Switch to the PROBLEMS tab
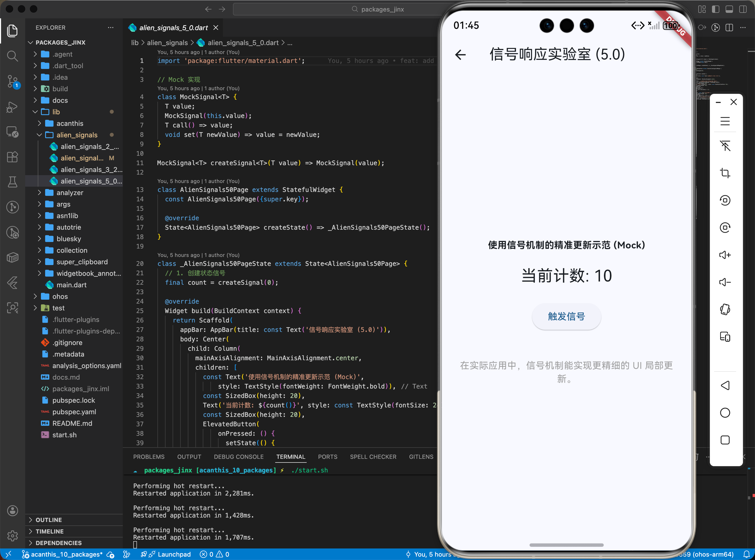Screen dimensions: 755x560 pyautogui.click(x=148, y=457)
